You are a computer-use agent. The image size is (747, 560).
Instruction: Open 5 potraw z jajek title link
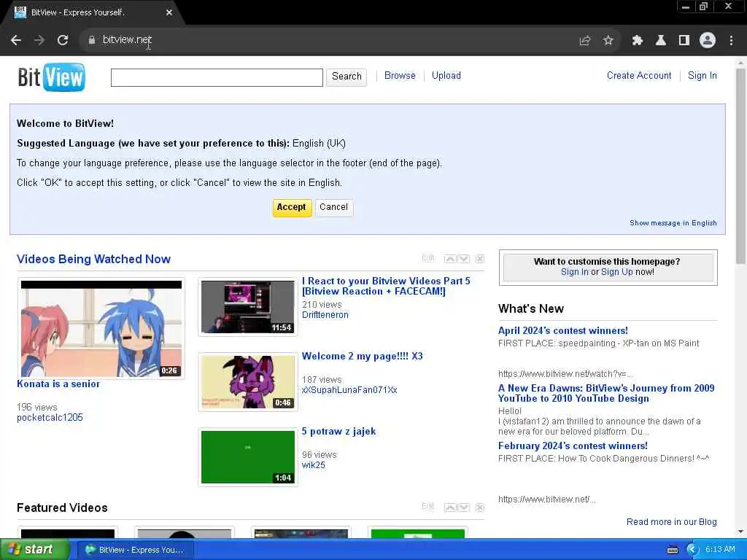(x=338, y=432)
